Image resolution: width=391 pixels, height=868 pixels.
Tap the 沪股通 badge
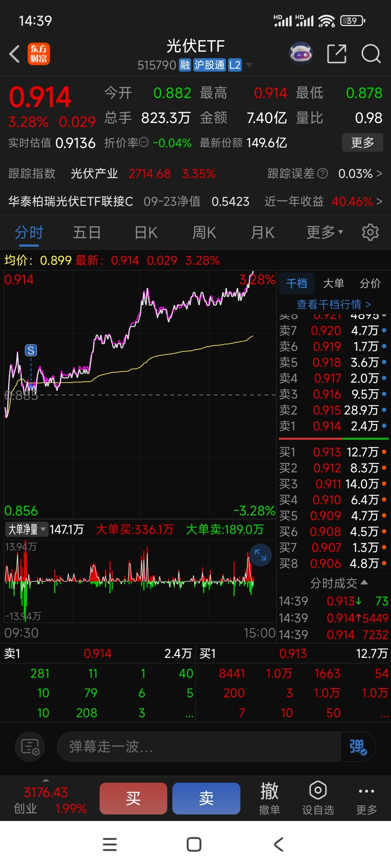point(209,65)
